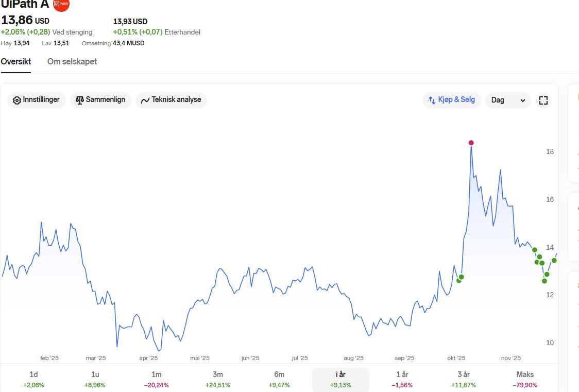Select the 1d time range
The image size is (579, 392).
pyautogui.click(x=33, y=380)
